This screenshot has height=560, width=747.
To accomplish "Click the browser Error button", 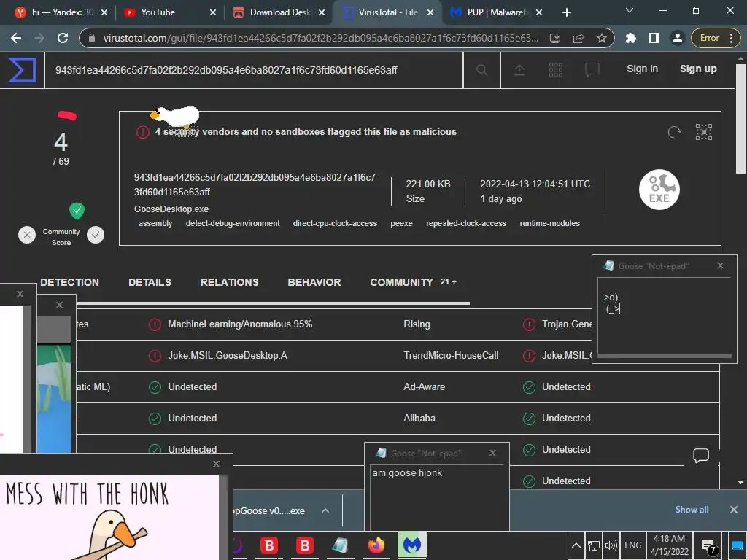I will (715, 38).
